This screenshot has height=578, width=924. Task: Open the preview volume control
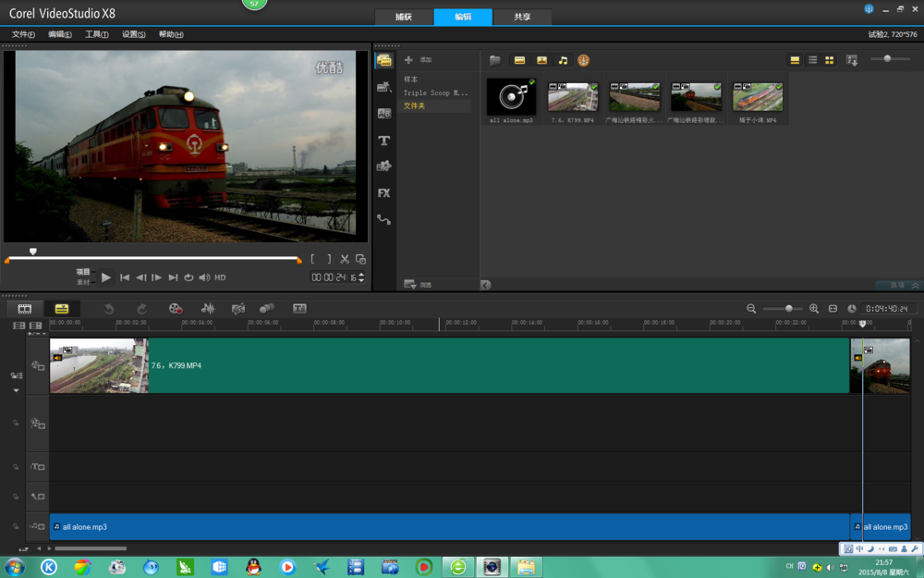click(x=204, y=277)
